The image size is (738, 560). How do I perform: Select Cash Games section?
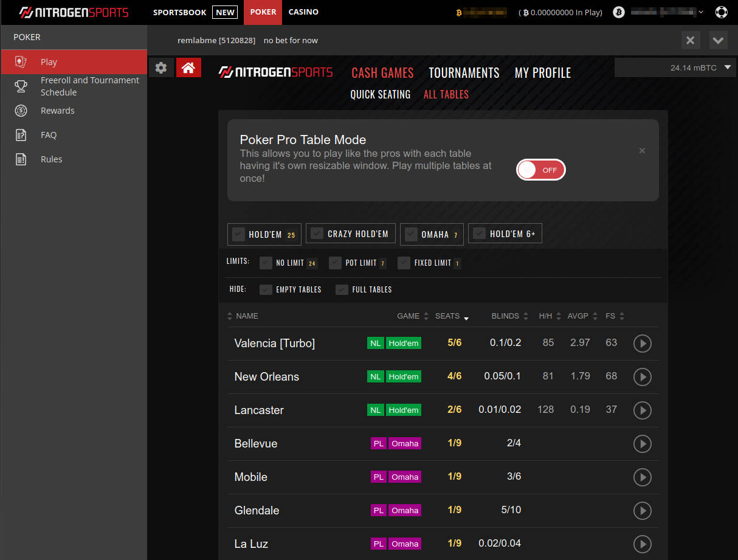382,73
